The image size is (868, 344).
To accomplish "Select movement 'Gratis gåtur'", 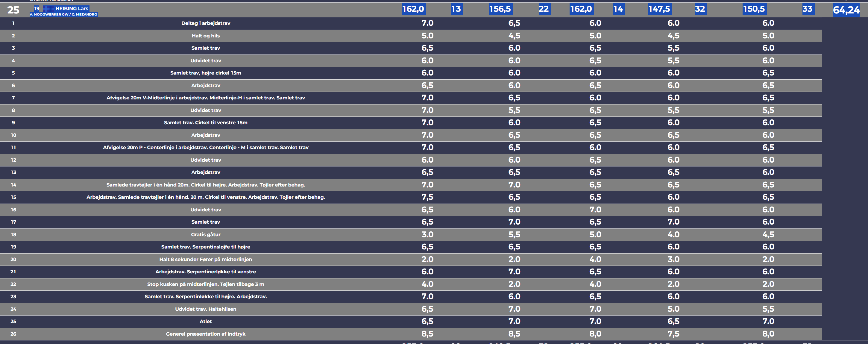I will tap(206, 235).
